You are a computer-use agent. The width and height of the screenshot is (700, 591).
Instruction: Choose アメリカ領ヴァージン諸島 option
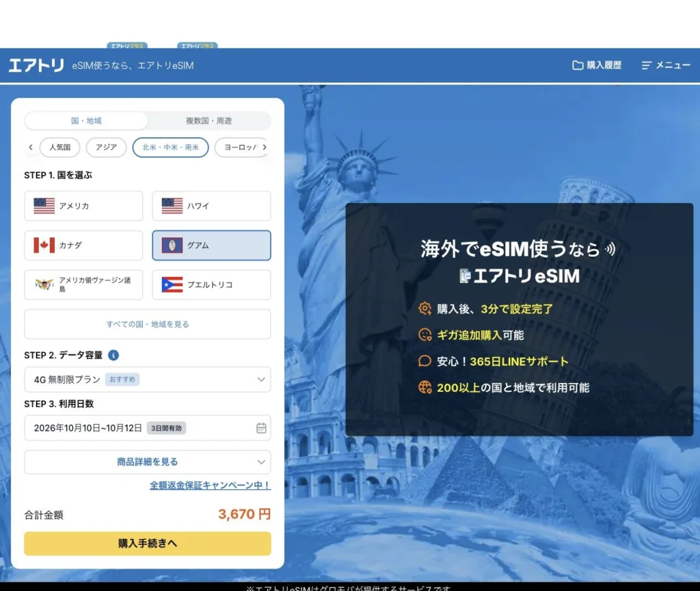click(x=83, y=285)
